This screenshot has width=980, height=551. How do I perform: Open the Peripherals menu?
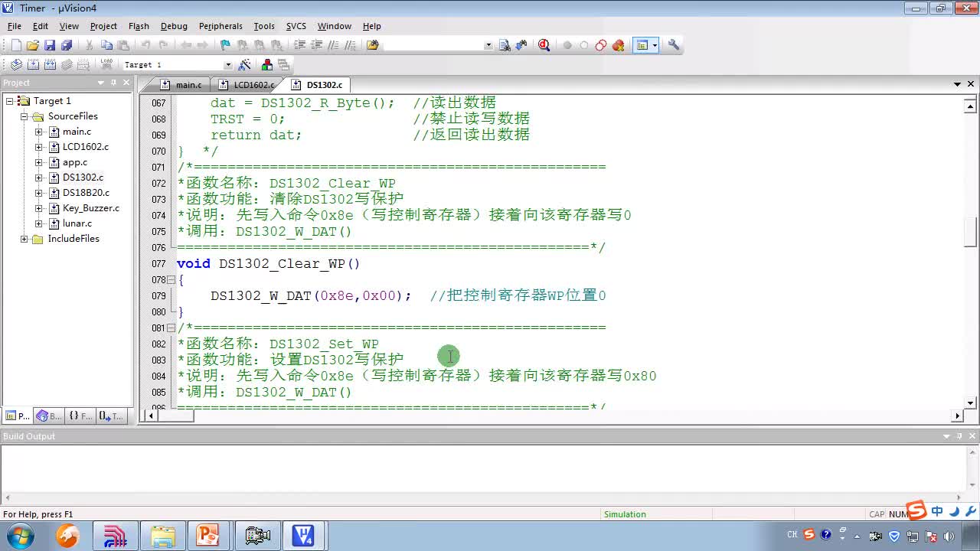[x=220, y=26]
